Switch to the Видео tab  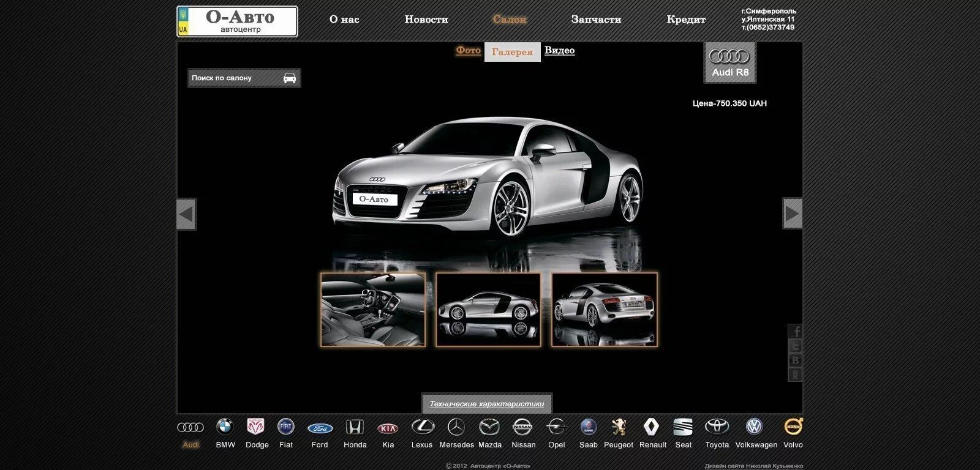click(559, 50)
